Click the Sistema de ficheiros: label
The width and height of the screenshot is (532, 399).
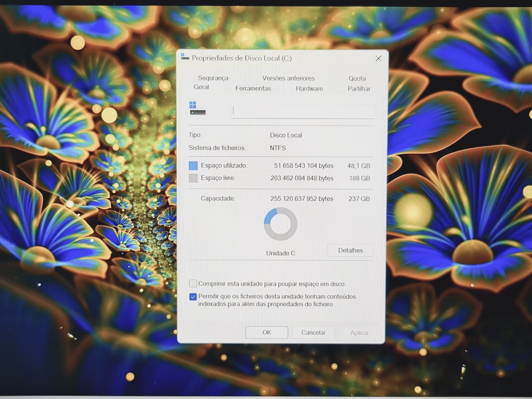point(217,148)
